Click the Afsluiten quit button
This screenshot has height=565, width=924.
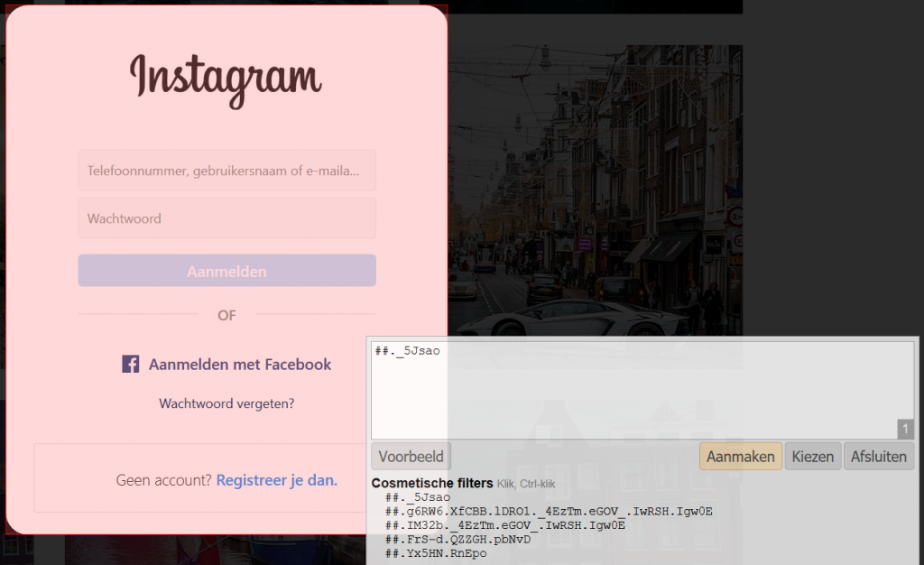(879, 457)
